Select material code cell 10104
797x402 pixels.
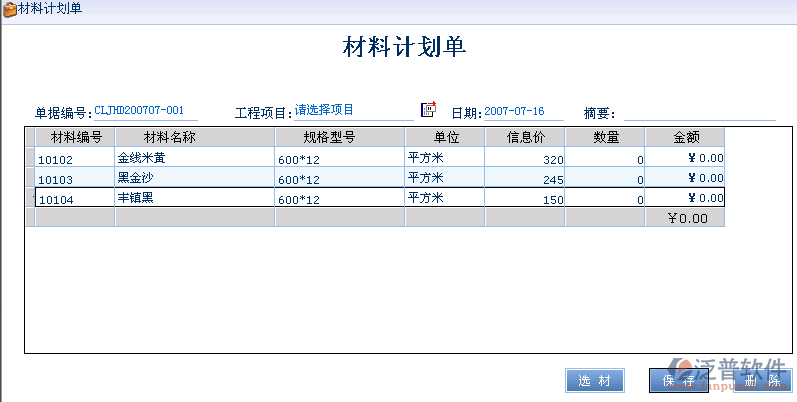(75, 198)
